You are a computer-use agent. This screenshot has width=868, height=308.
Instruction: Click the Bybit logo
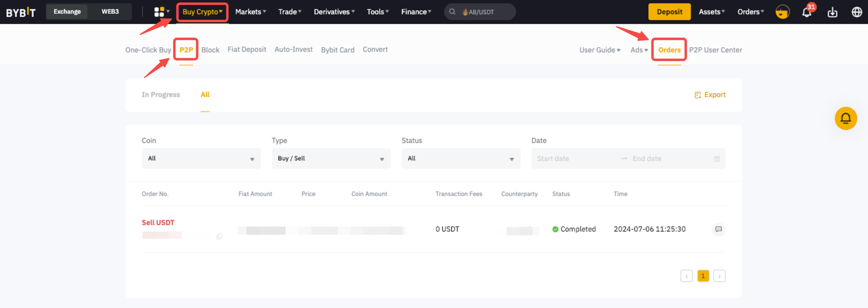point(21,12)
